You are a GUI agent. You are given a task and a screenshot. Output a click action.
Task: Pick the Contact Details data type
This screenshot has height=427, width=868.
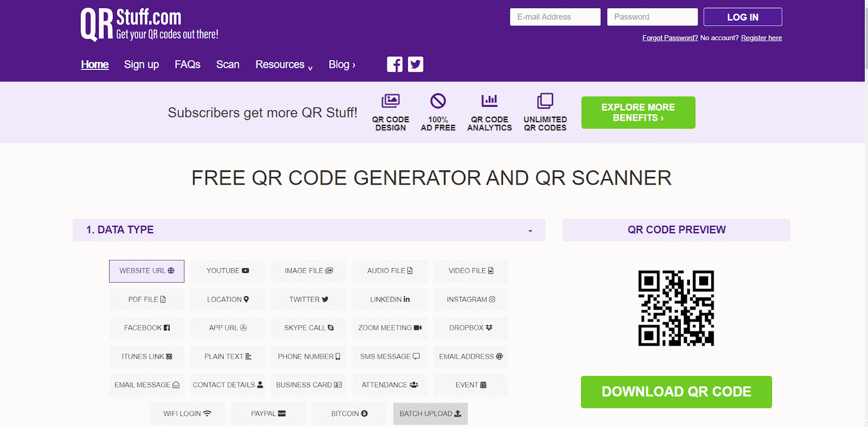[228, 385]
